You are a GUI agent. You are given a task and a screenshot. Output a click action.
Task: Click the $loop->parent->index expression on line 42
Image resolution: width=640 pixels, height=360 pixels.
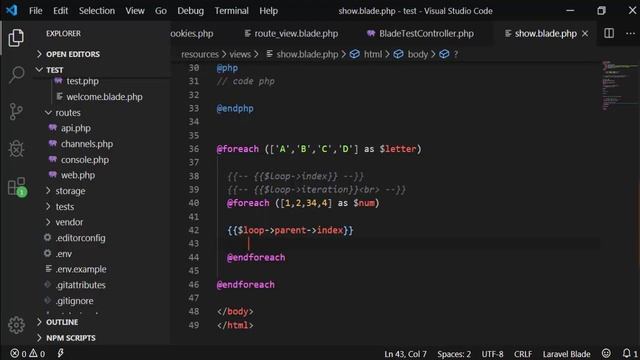point(290,230)
